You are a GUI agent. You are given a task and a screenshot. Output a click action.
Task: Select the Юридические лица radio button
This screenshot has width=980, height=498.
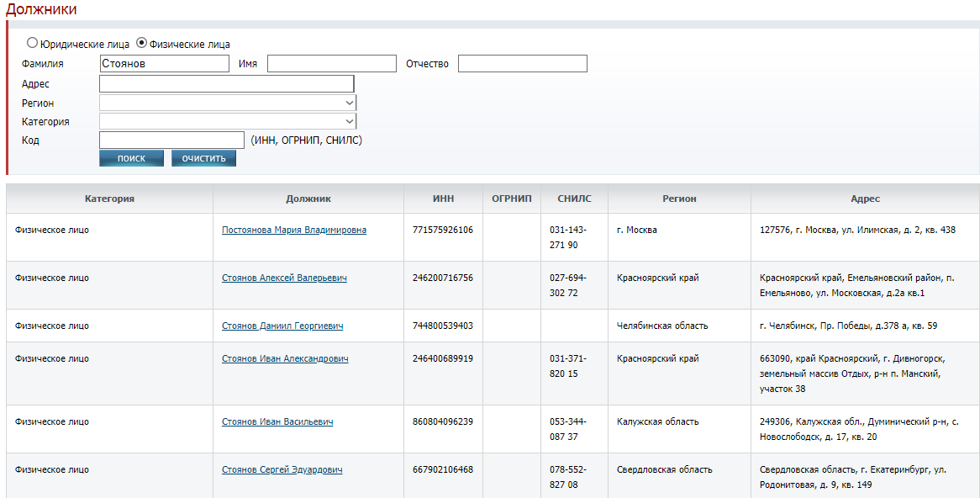[33, 43]
